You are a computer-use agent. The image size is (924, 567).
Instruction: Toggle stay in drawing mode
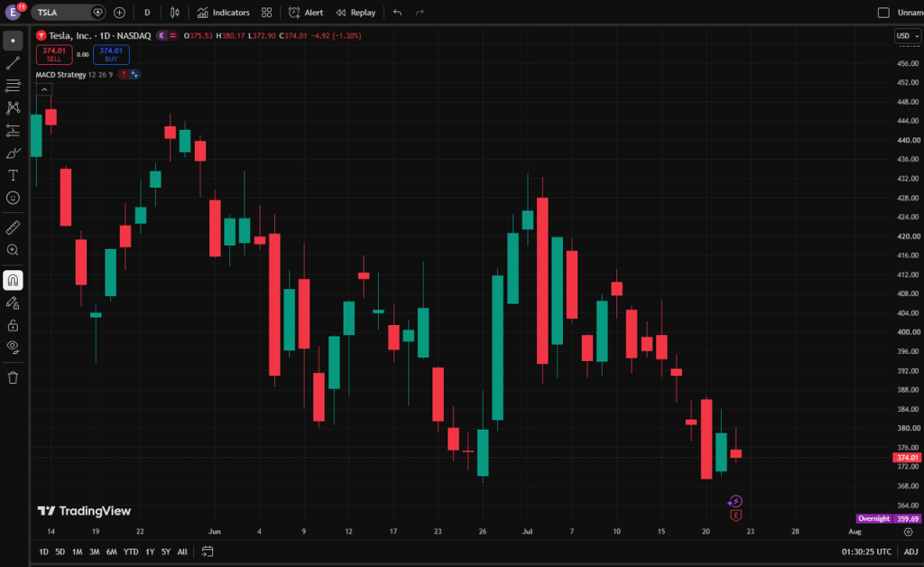pyautogui.click(x=13, y=303)
